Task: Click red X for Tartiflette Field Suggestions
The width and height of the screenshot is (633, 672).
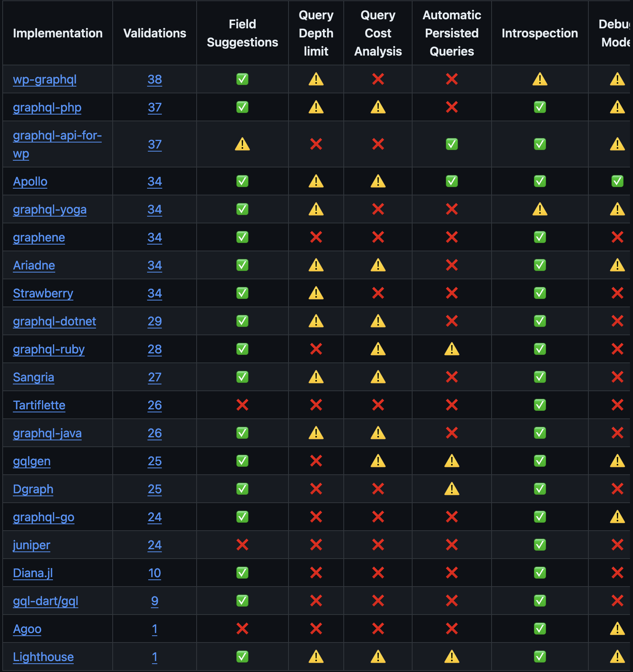Action: pos(242,405)
